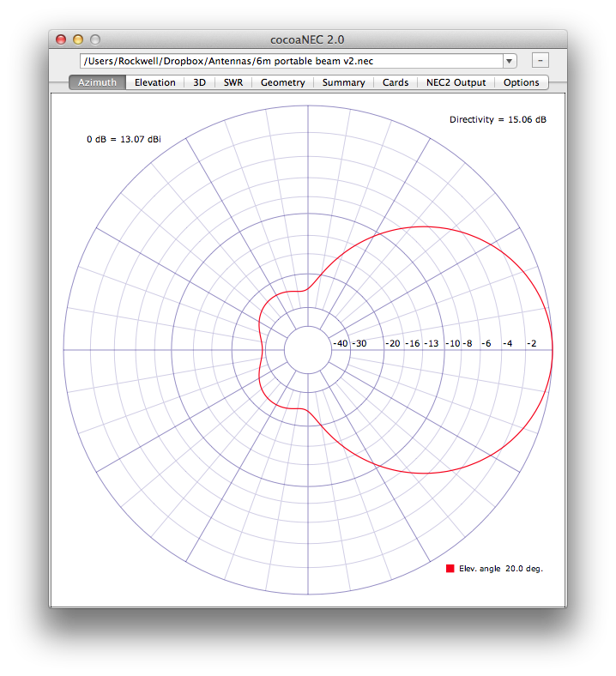Switch to the Cards tab
The width and height of the screenshot is (616, 676).
(395, 82)
